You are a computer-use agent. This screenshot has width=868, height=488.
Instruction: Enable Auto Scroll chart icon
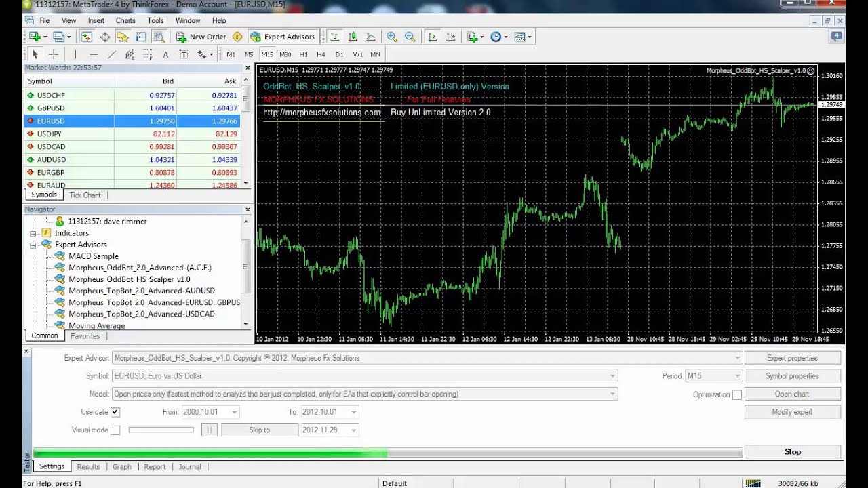tap(433, 37)
